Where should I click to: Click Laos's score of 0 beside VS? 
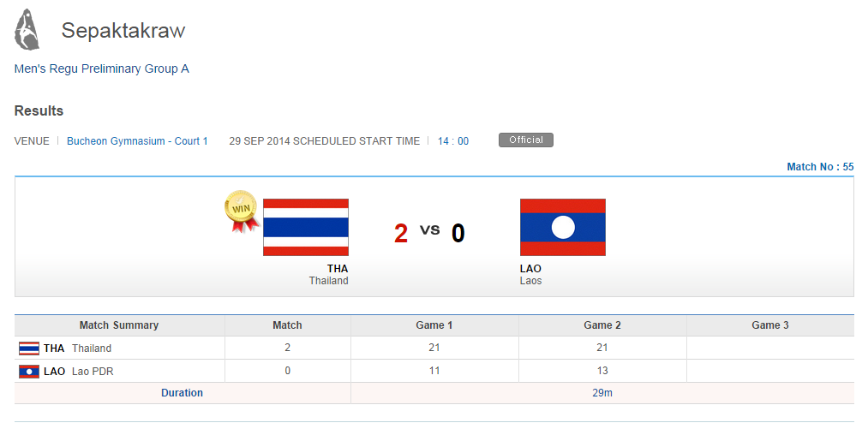click(x=458, y=233)
